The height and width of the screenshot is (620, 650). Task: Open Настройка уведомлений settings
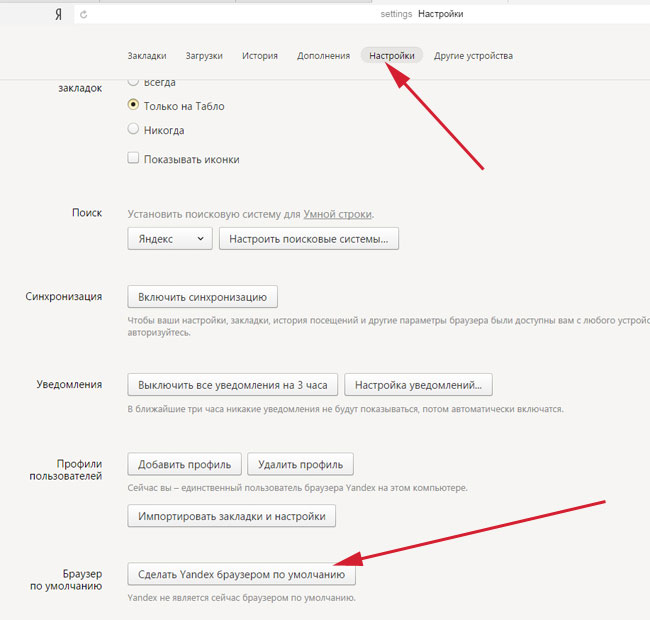(x=418, y=385)
